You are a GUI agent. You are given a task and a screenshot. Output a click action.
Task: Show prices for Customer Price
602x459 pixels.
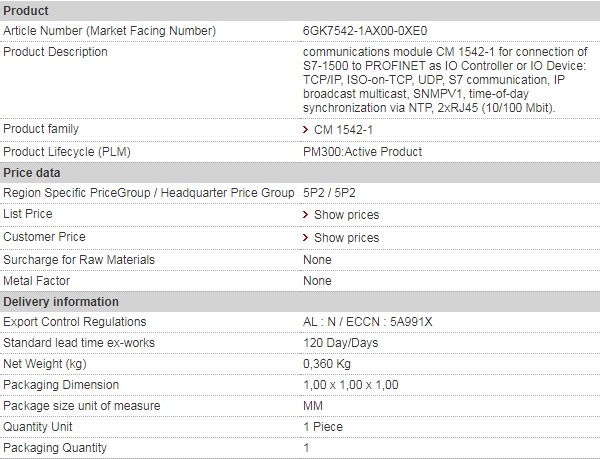pyautogui.click(x=346, y=238)
